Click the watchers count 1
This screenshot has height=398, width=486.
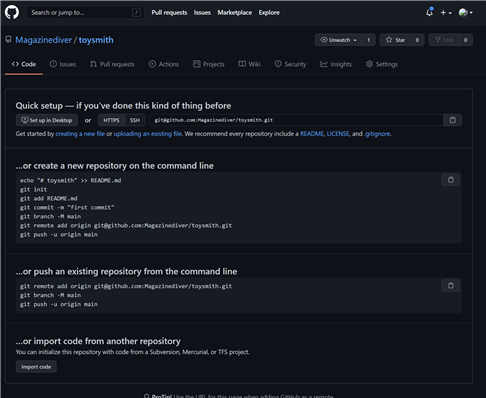tap(369, 40)
